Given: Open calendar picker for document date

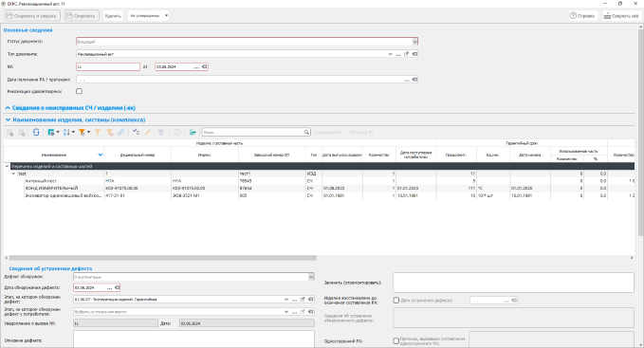Looking at the screenshot, I should (196, 67).
